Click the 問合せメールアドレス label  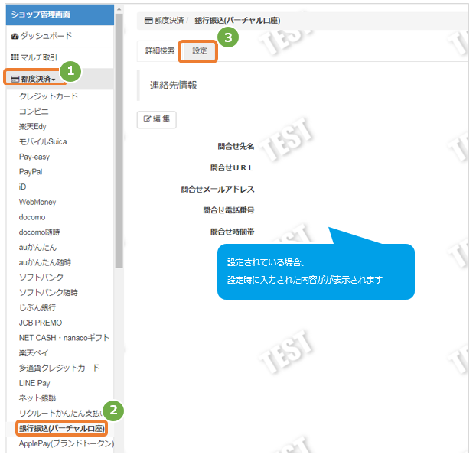click(217, 190)
